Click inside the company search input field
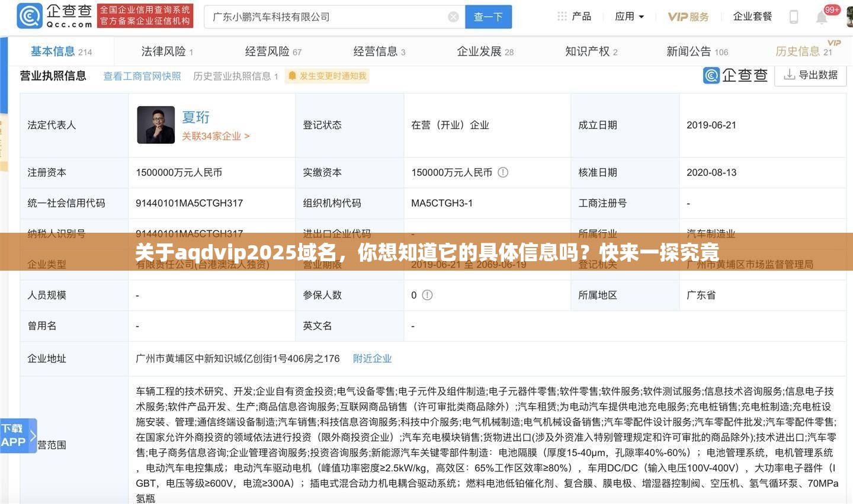This screenshot has height=504, width=853. click(326, 17)
